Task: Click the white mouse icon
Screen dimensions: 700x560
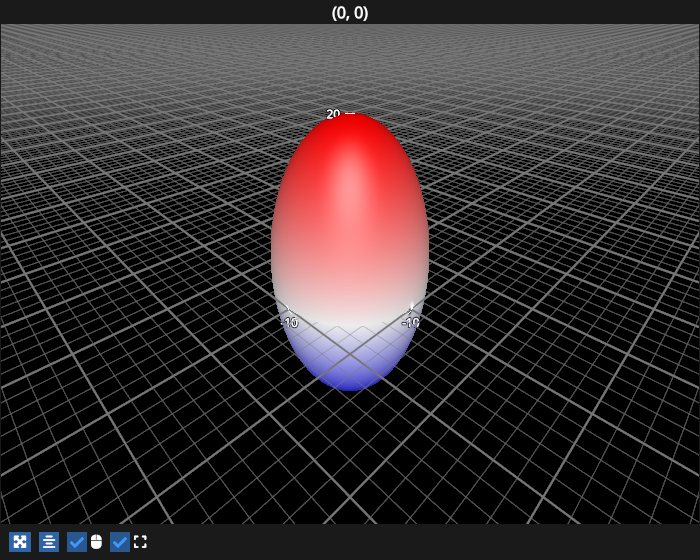Action: coord(96,542)
